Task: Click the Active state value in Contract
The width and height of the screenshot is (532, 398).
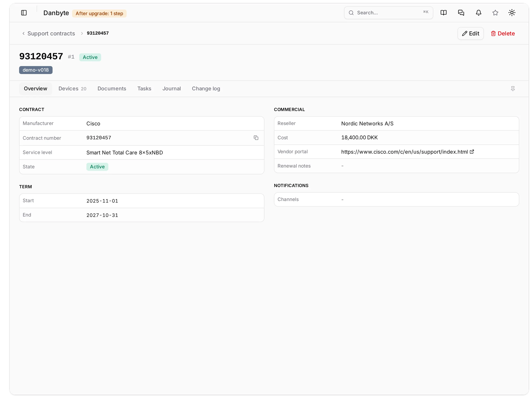Action: [97, 167]
